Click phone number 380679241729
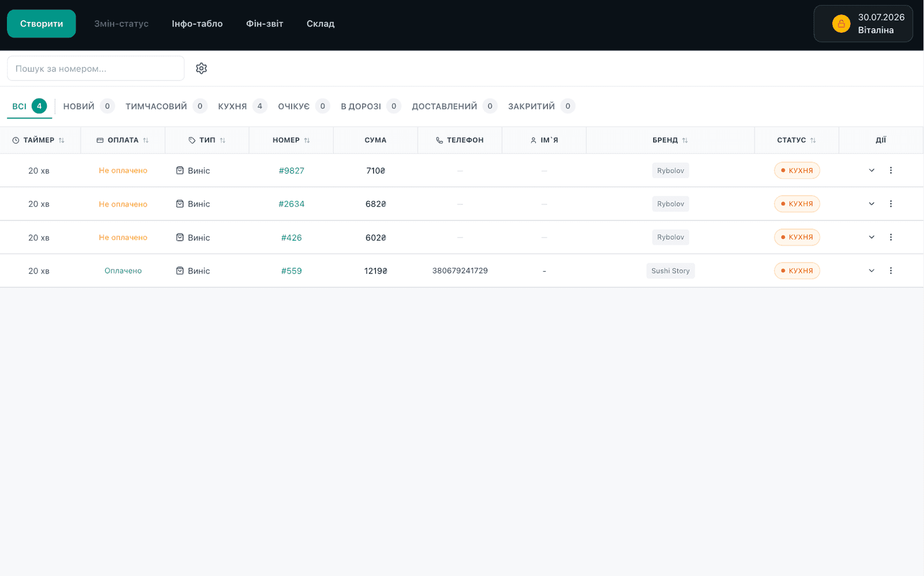Screen dimensions: 924x576 click(x=460, y=271)
